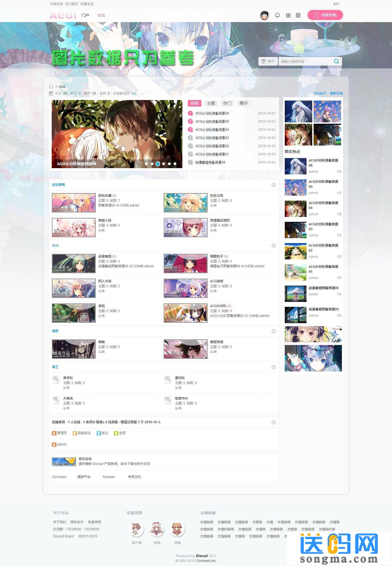
Task: Open the 绘画作品 forum banner thumbnail
Action: click(74, 349)
